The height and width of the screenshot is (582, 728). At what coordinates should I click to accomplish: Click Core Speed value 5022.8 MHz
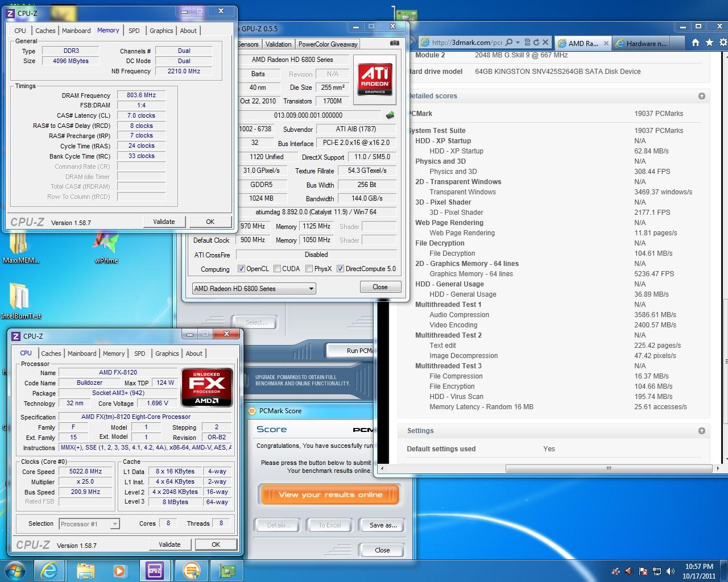pos(85,471)
